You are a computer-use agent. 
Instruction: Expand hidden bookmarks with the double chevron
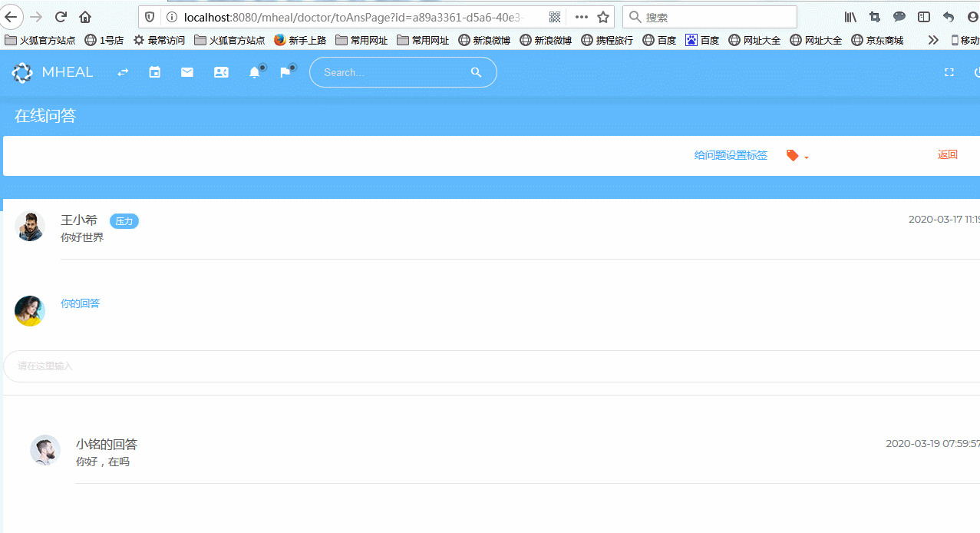tap(932, 39)
